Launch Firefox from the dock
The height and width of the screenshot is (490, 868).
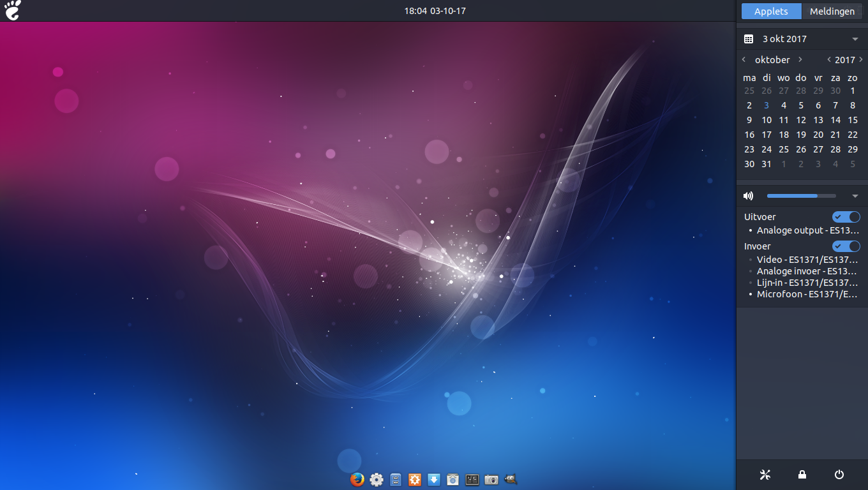coord(357,479)
